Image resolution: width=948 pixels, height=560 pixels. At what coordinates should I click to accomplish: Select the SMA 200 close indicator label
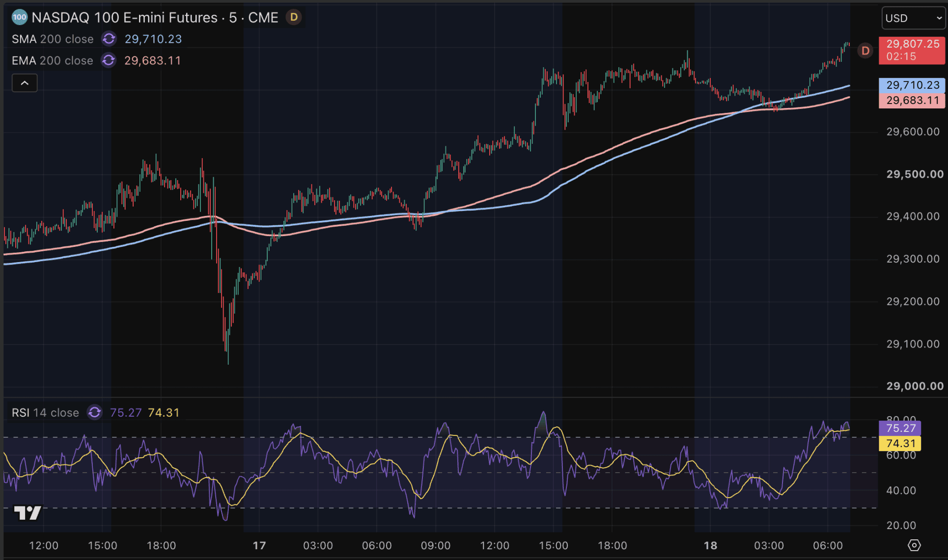pyautogui.click(x=53, y=39)
